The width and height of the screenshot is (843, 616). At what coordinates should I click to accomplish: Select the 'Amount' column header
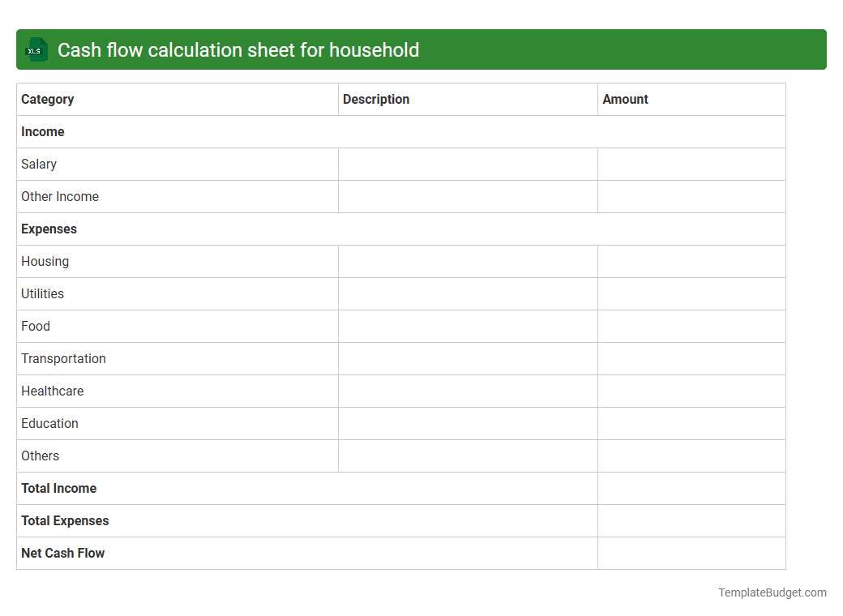[626, 99]
